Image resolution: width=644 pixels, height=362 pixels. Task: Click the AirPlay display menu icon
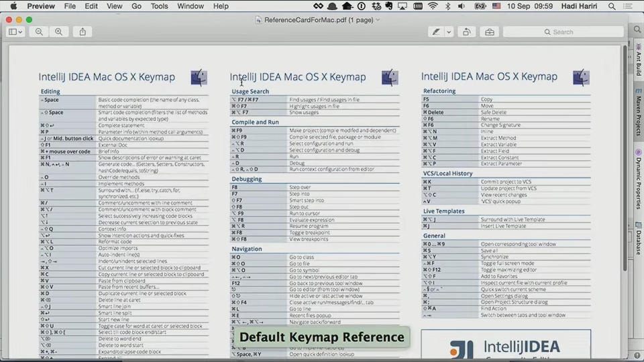tap(402, 6)
